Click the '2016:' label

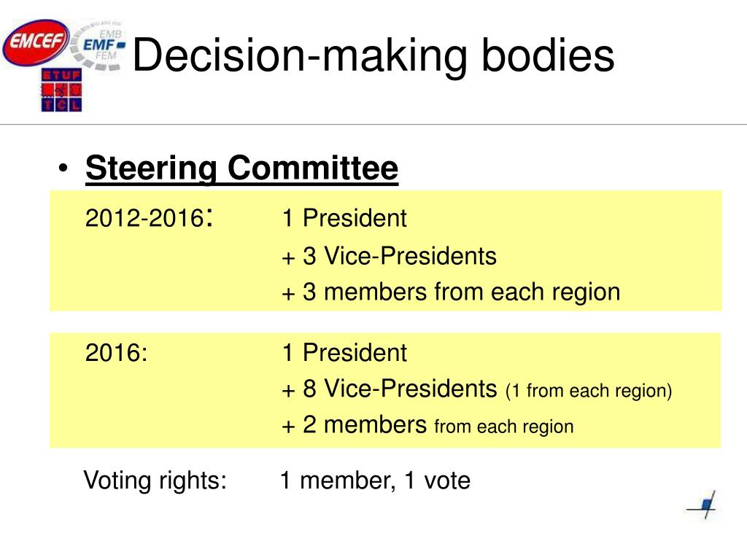[117, 353]
